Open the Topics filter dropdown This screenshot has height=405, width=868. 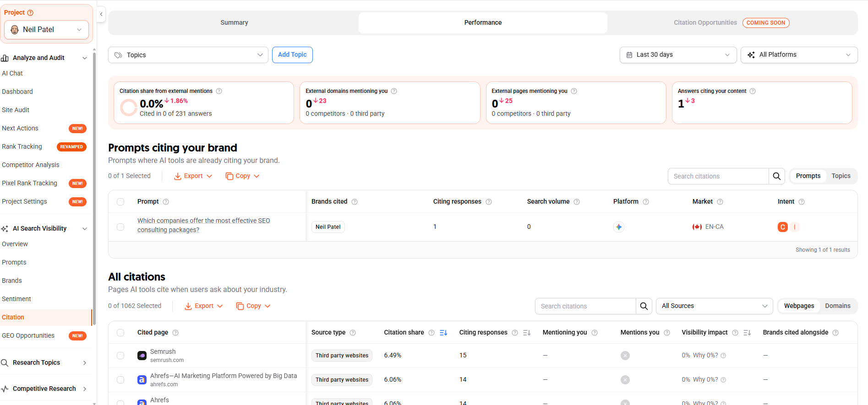coord(188,55)
